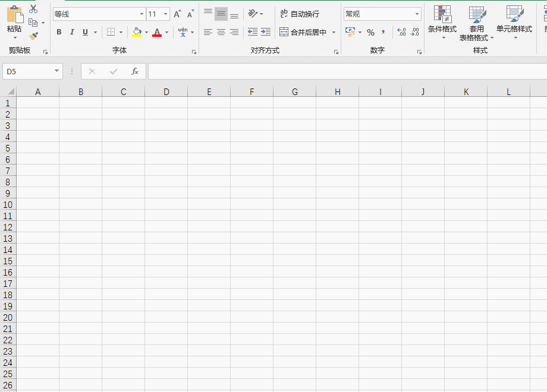The image size is (547, 392).
Task: Toggle italic formatting
Action: point(72,32)
